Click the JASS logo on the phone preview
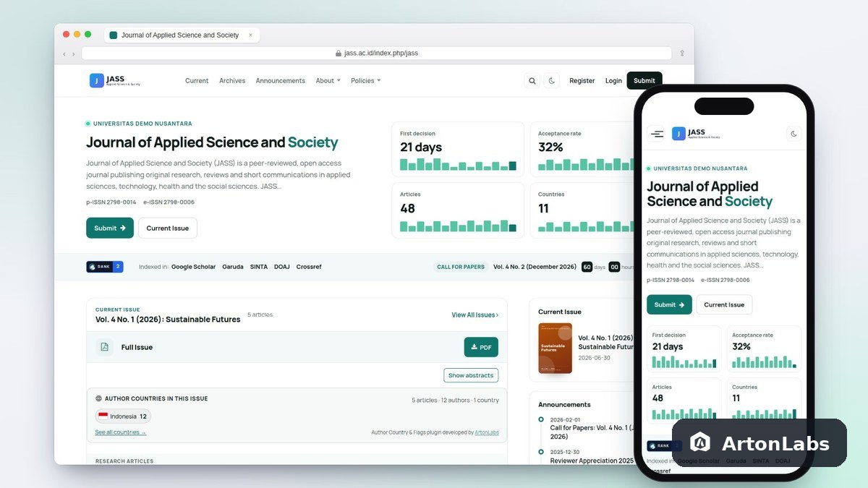 (x=696, y=134)
